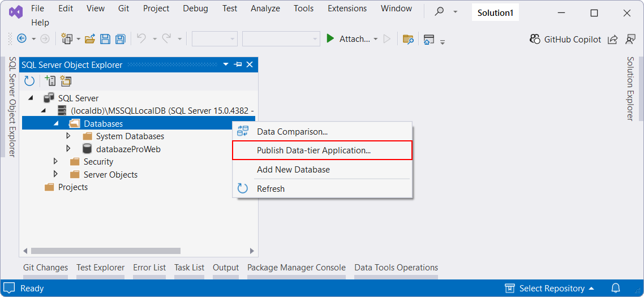The width and height of the screenshot is (644, 297).
Task: Switch to the Output tab
Action: pos(225,268)
